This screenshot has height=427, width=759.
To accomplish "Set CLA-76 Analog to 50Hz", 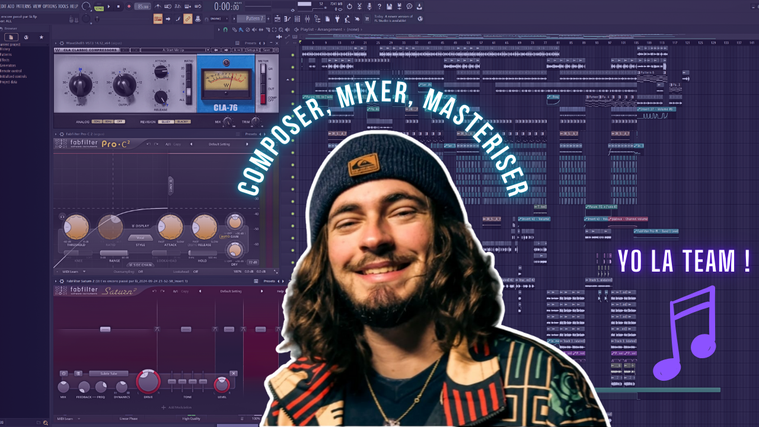I will 97,122.
